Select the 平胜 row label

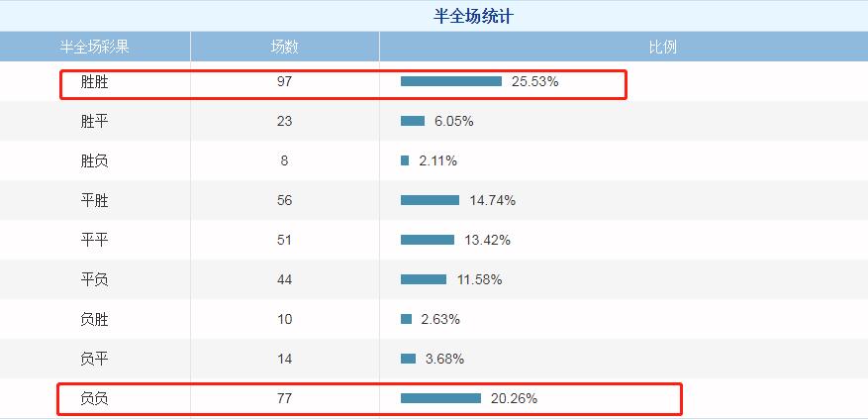(x=95, y=200)
